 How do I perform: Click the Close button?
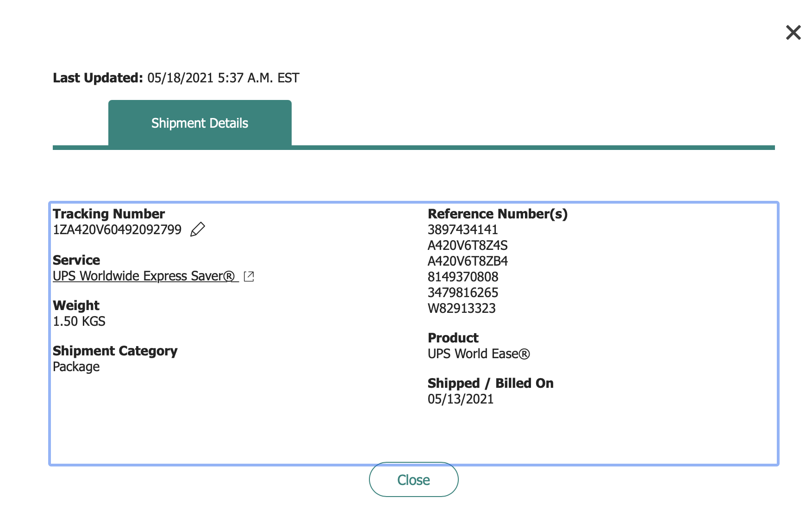[414, 479]
